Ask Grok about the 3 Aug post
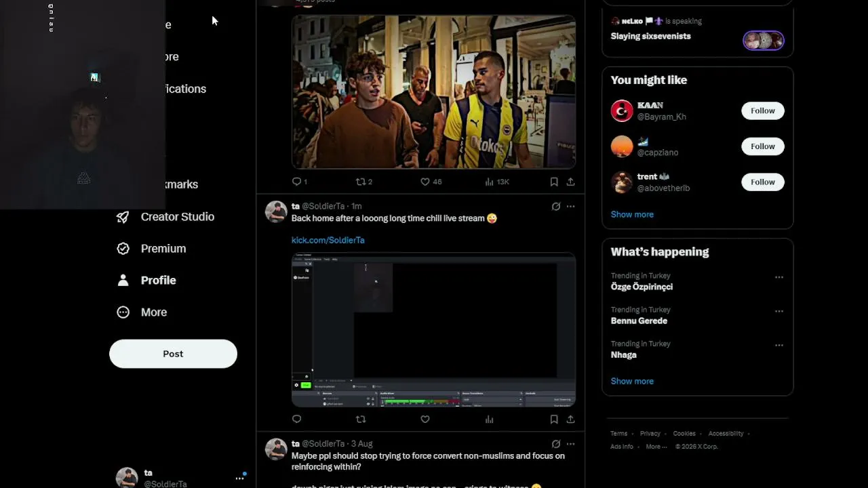Screen dimensions: 868x488 pyautogui.click(x=556, y=444)
